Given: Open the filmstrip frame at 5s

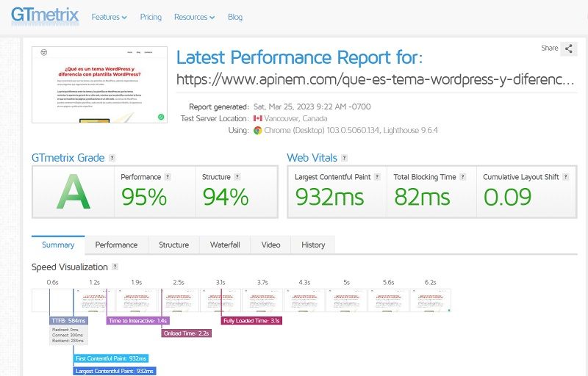Looking at the screenshot, I should coord(346,300).
